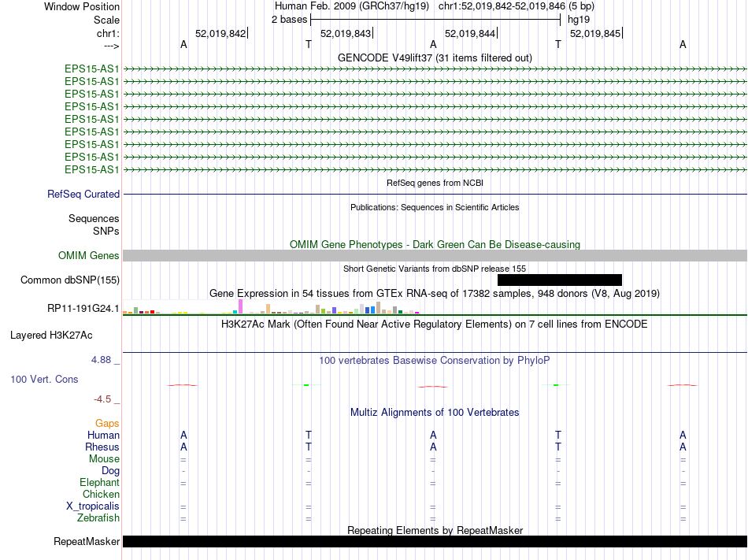Viewport: 748px width, 560px height.
Task: Click the X_tropicalis alignment row label
Action: click(x=93, y=506)
